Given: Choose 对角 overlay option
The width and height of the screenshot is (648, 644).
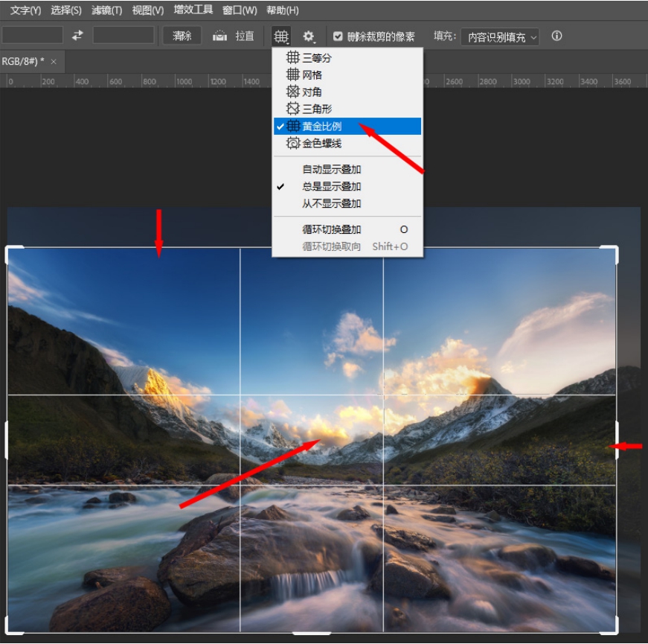Looking at the screenshot, I should point(347,92).
